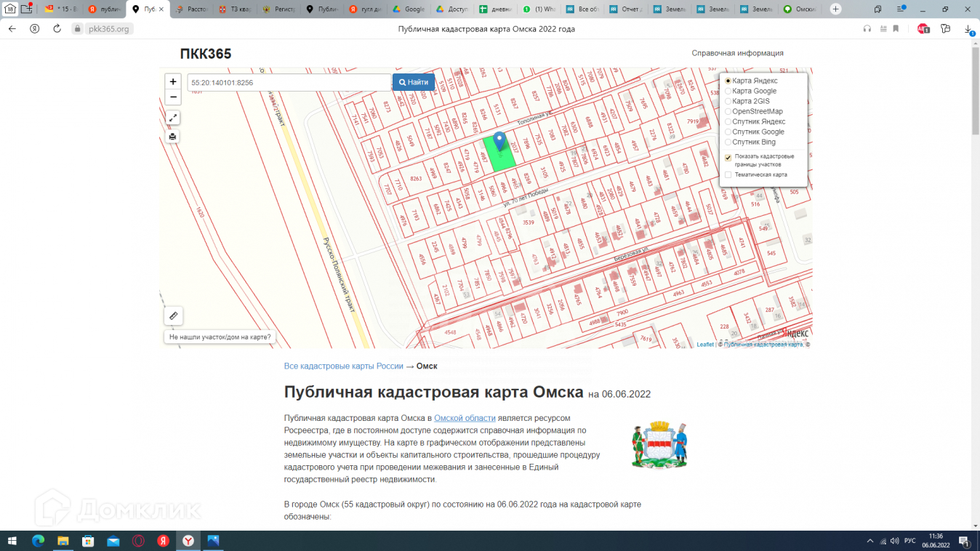Click the blue location pin marker
The height and width of the screenshot is (551, 980).
pos(499,141)
